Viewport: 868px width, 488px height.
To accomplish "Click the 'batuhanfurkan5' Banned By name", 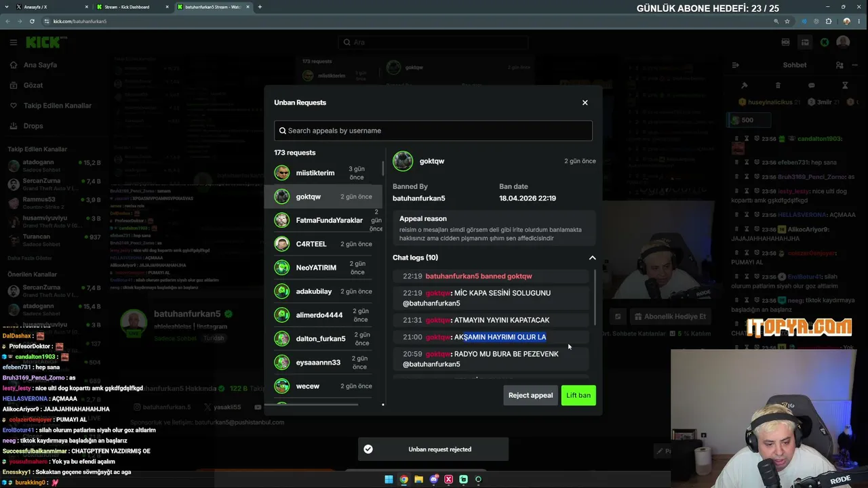I will (x=419, y=198).
